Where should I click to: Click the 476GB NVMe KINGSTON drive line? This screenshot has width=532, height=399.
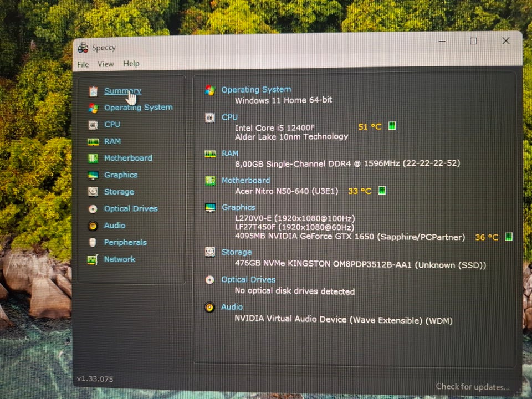coord(360,264)
